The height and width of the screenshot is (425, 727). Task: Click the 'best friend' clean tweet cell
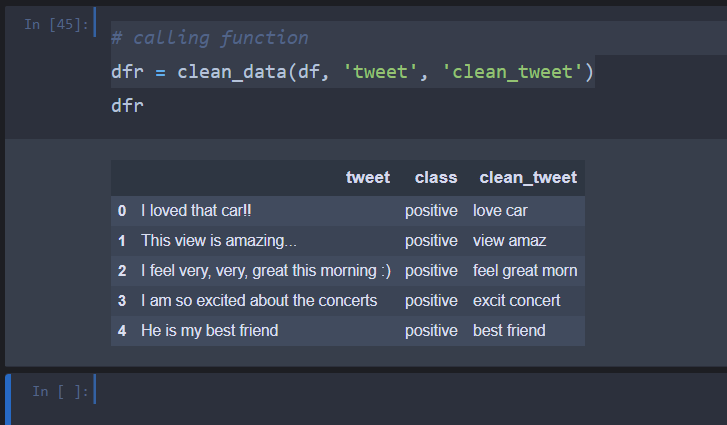pyautogui.click(x=509, y=331)
